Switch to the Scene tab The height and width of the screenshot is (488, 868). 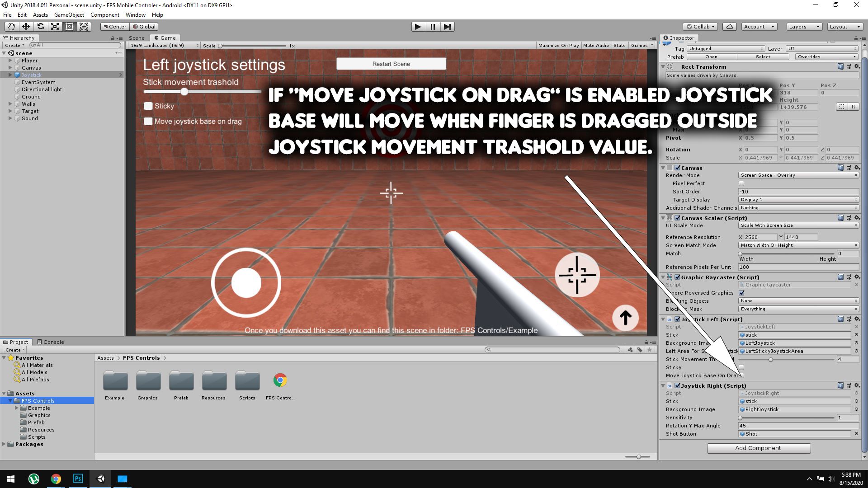(x=137, y=38)
